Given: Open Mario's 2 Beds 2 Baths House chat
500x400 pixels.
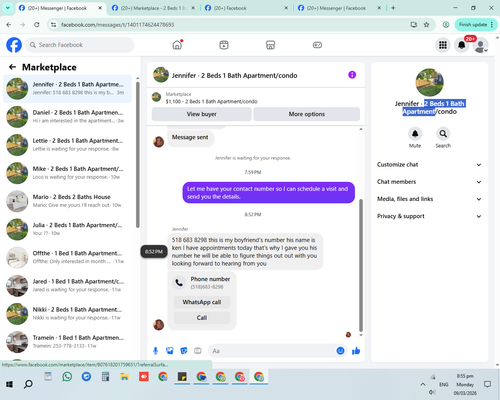Looking at the screenshot, I should (x=67, y=201).
